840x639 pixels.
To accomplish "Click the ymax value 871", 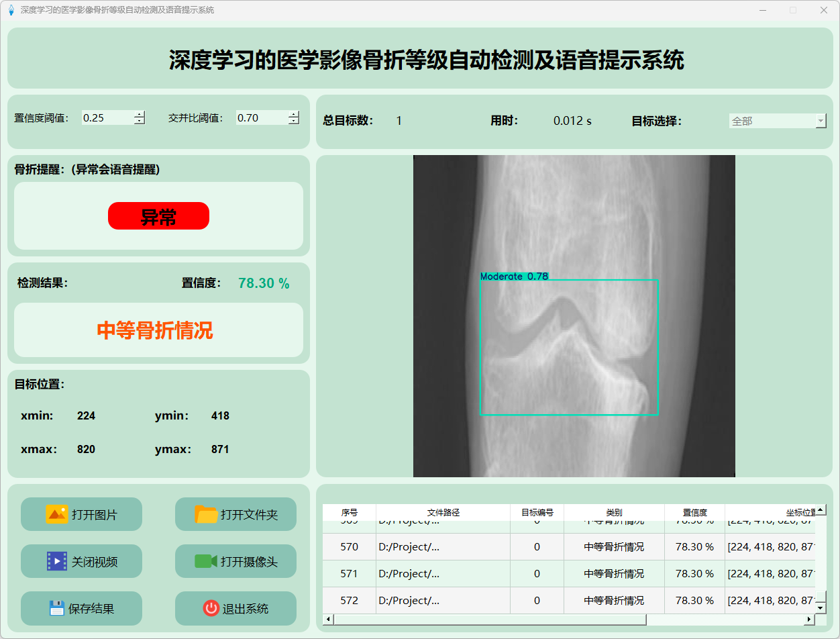I will [x=220, y=449].
